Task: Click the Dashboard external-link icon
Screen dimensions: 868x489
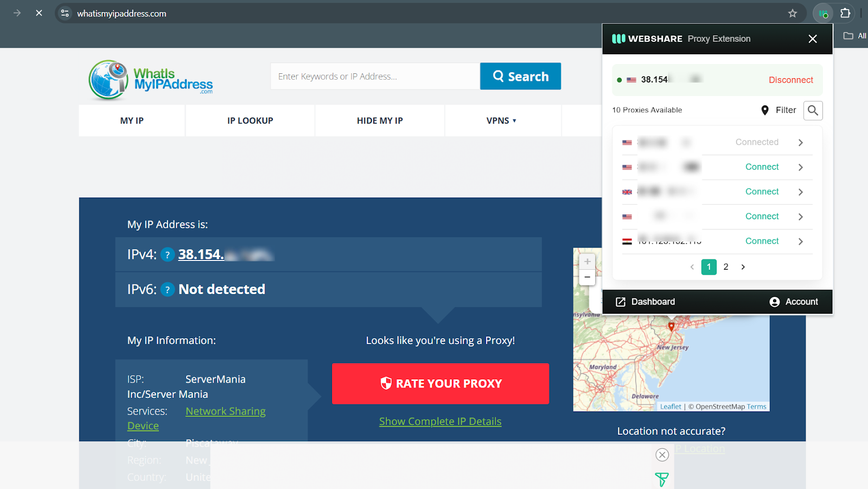Action: [621, 302]
